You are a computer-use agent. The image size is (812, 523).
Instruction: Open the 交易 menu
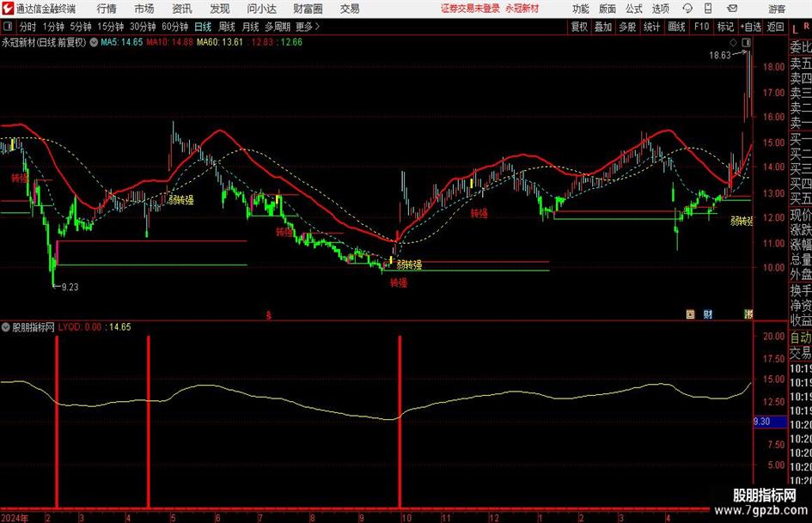point(350,9)
